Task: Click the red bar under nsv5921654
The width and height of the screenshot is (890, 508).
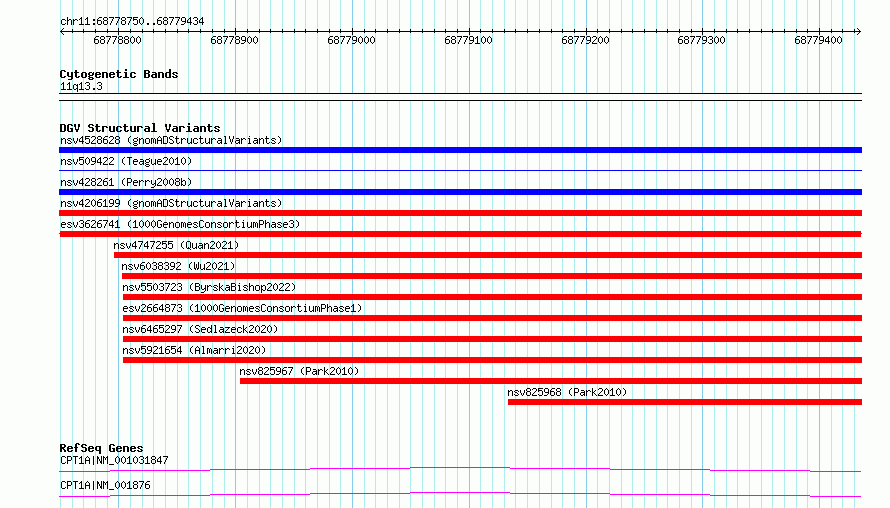Action: pos(493,360)
